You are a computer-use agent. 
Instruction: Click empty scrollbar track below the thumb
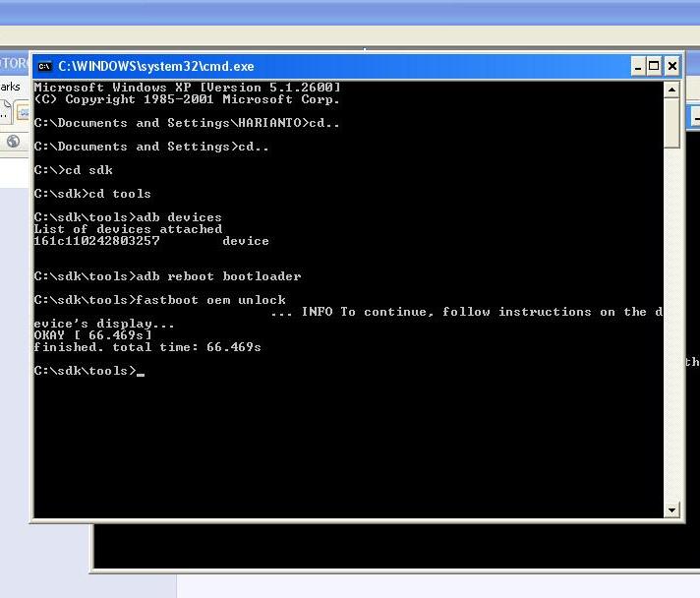click(672, 325)
